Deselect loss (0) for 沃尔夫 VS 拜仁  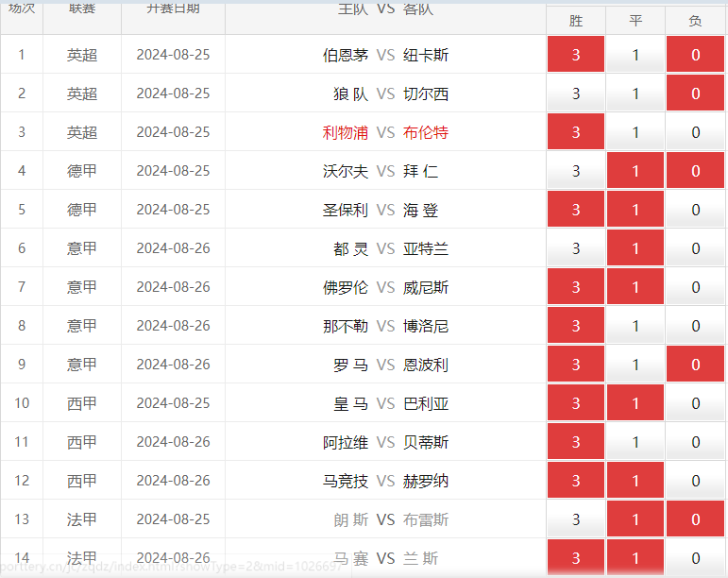(x=695, y=170)
